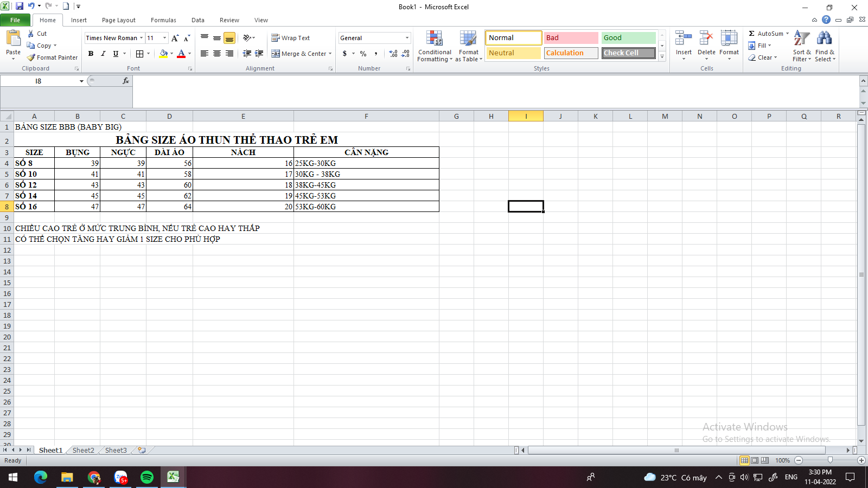
Task: Open Excel Help question mark
Action: [x=826, y=20]
